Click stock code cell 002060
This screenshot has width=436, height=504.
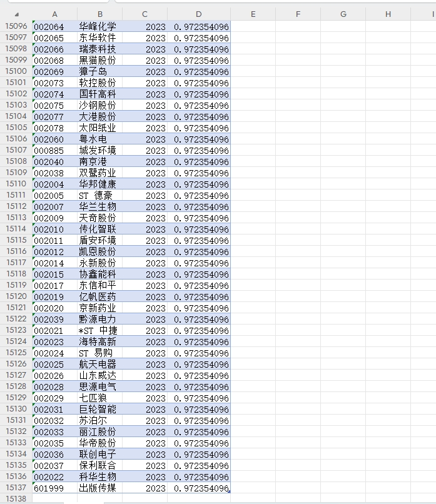[54, 139]
